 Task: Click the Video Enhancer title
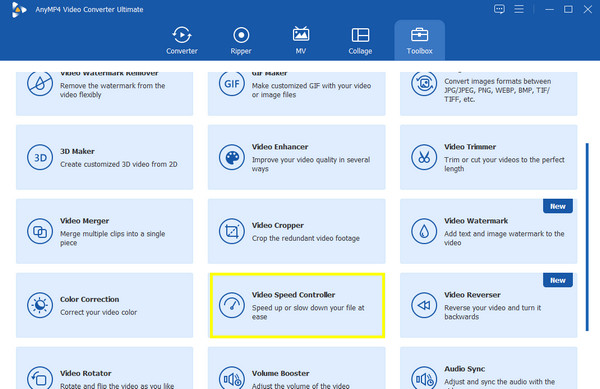click(x=280, y=147)
